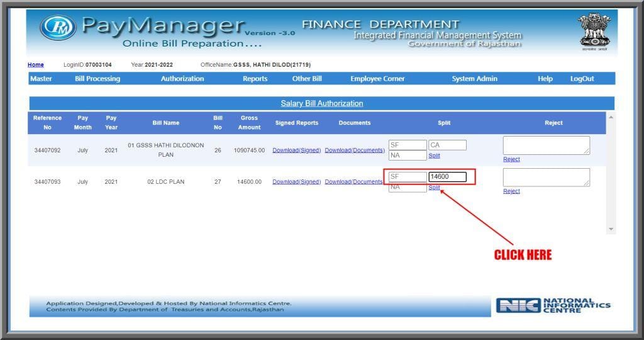This screenshot has width=644, height=340.
Task: Click LogOut in the menu bar
Action: (x=582, y=79)
